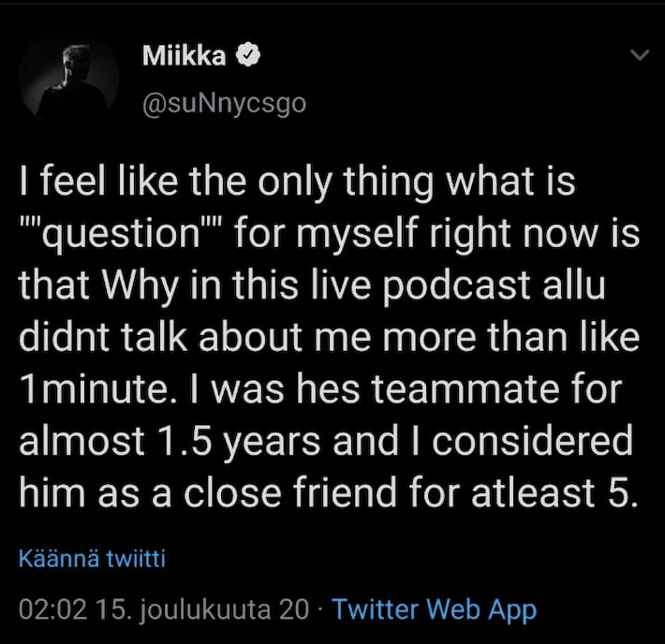Click the ending text "atleast 5."
Screen dimensions: 665x644
tap(554, 493)
